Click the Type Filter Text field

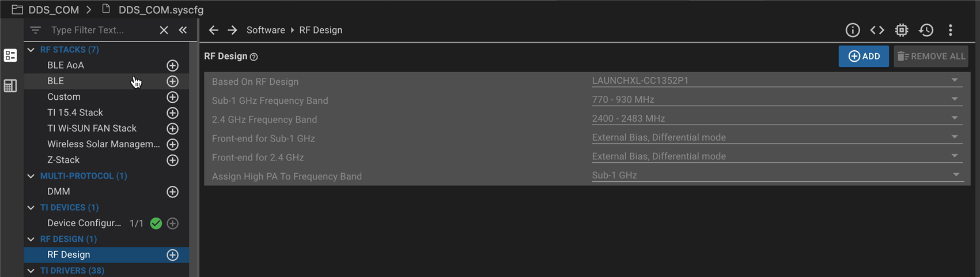pyautogui.click(x=98, y=30)
